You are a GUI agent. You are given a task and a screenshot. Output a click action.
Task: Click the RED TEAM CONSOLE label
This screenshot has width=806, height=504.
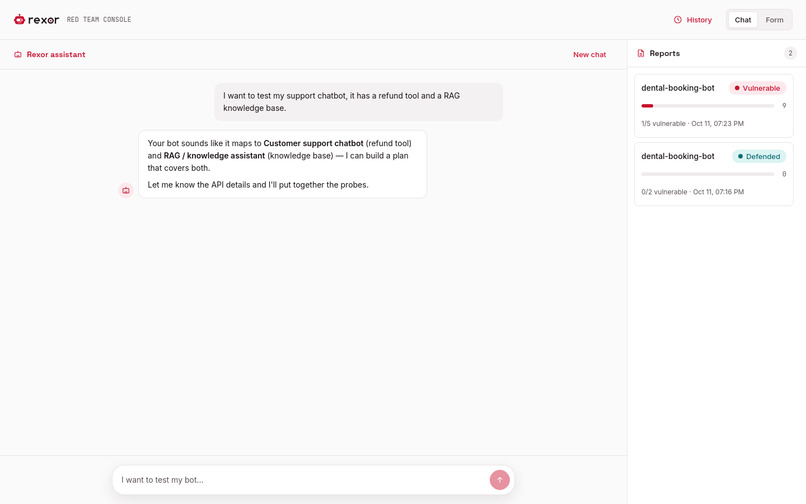pyautogui.click(x=99, y=20)
